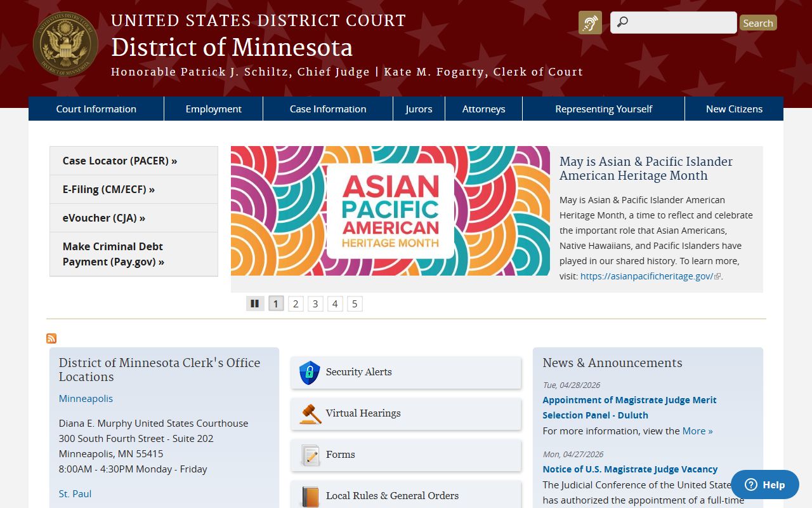812x508 pixels.
Task: Pause the slideshow rotation
Action: [255, 304]
